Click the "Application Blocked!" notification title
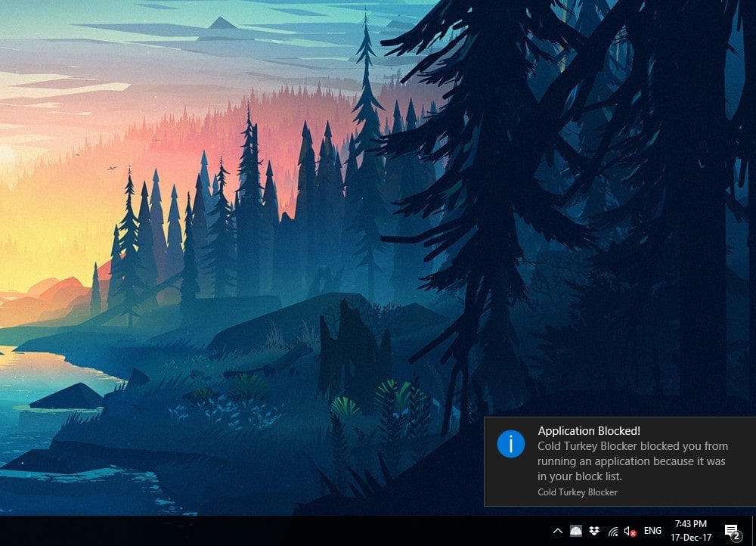Screen dimensions: 756x546 pyautogui.click(x=589, y=431)
